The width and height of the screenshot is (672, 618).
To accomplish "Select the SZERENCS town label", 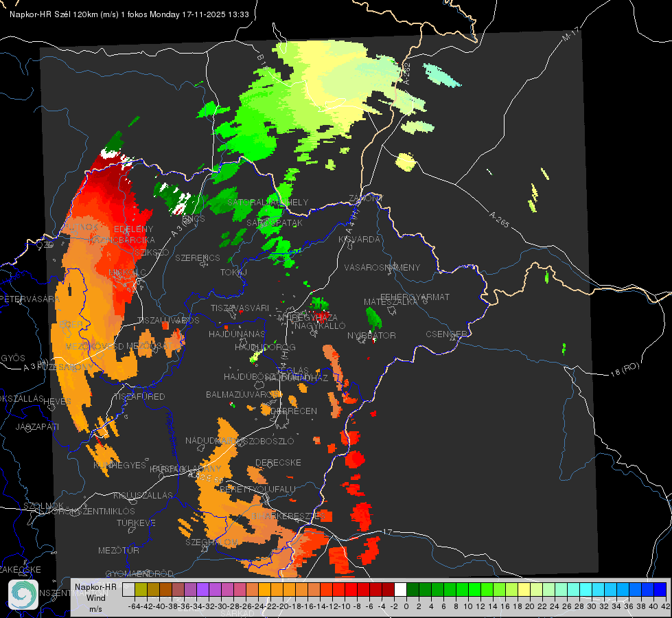I will (198, 257).
